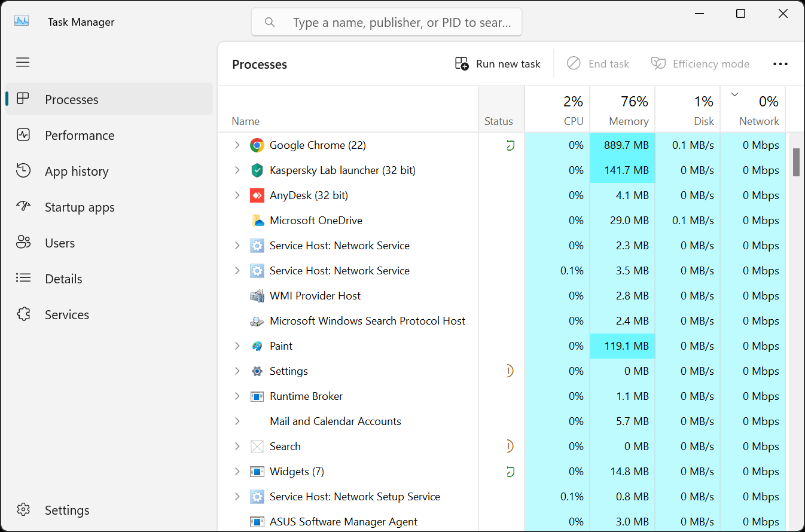Click the Kaspersky Lab launcher shield icon

(x=257, y=170)
